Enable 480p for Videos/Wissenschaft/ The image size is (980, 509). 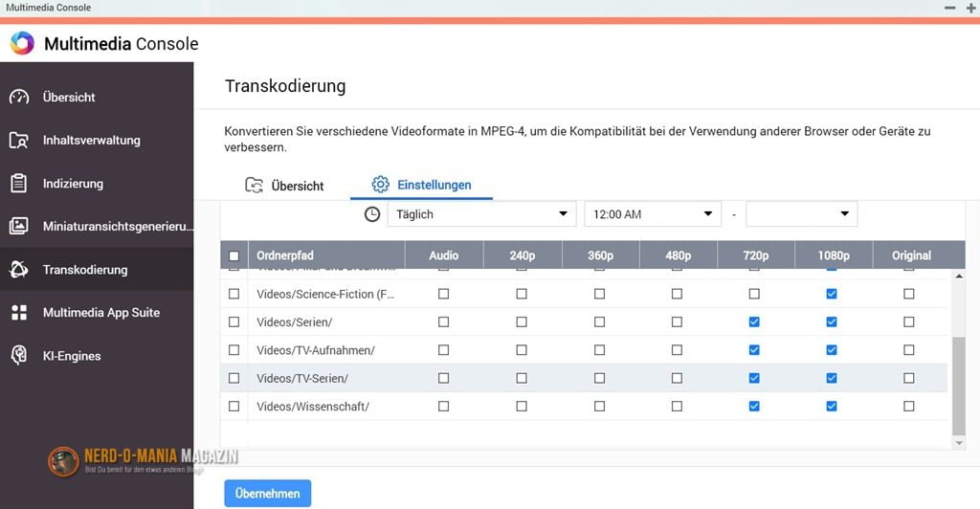coord(677,406)
